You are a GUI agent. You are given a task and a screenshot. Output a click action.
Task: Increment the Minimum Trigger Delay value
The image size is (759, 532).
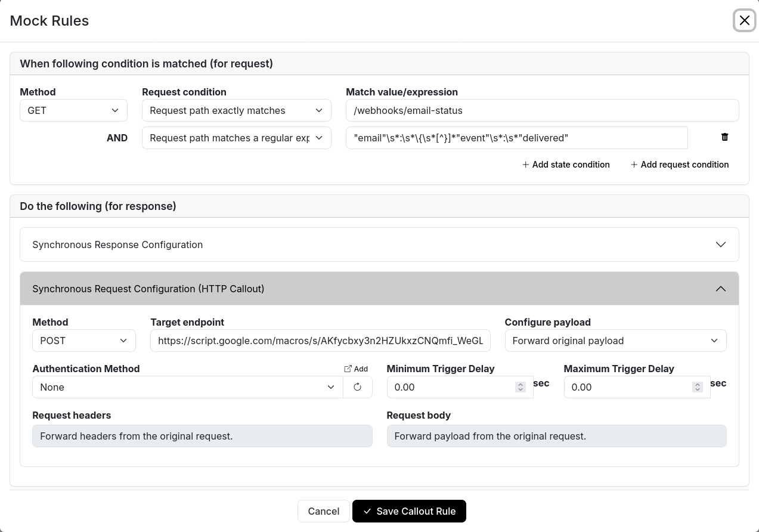click(x=520, y=384)
